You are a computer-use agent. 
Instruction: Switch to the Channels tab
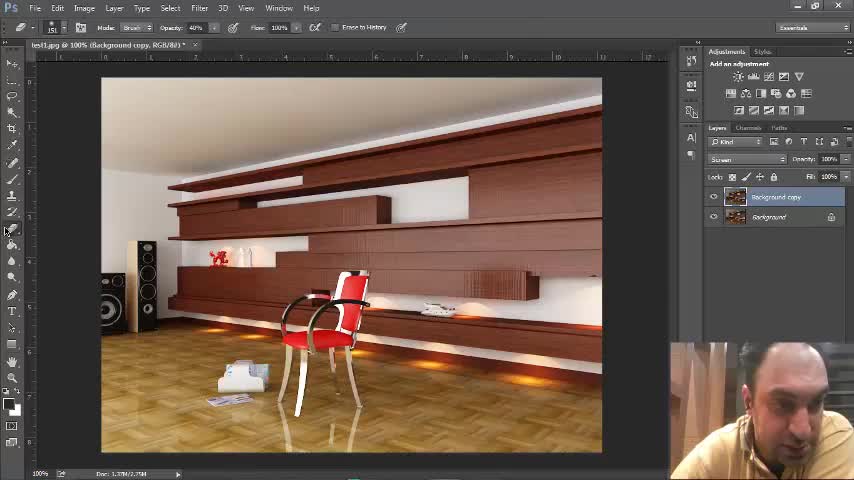click(x=748, y=128)
